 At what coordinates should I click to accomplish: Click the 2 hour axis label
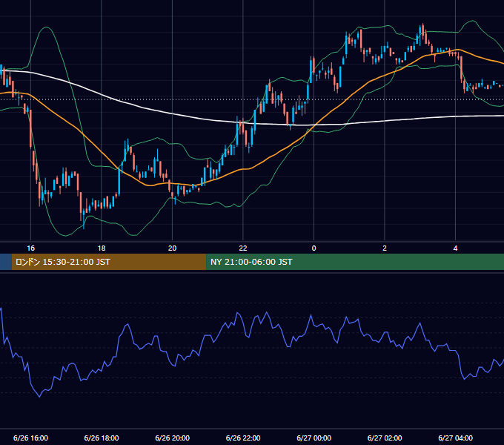click(385, 248)
